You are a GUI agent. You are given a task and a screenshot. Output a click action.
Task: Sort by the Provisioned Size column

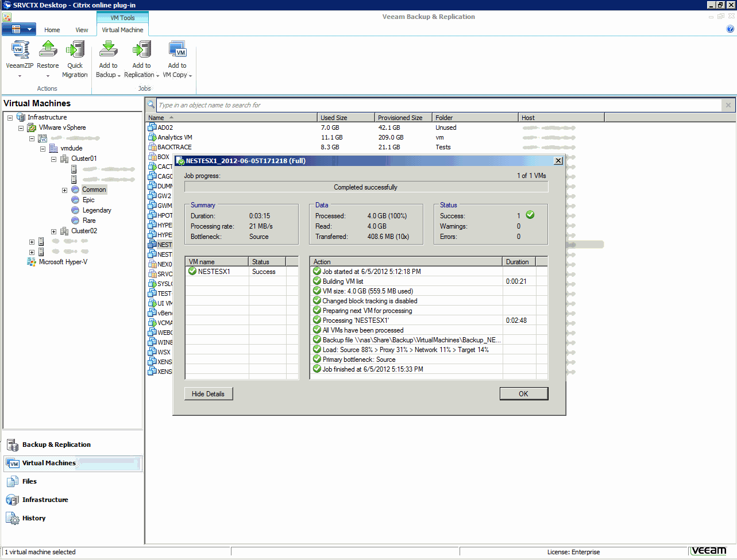[404, 118]
